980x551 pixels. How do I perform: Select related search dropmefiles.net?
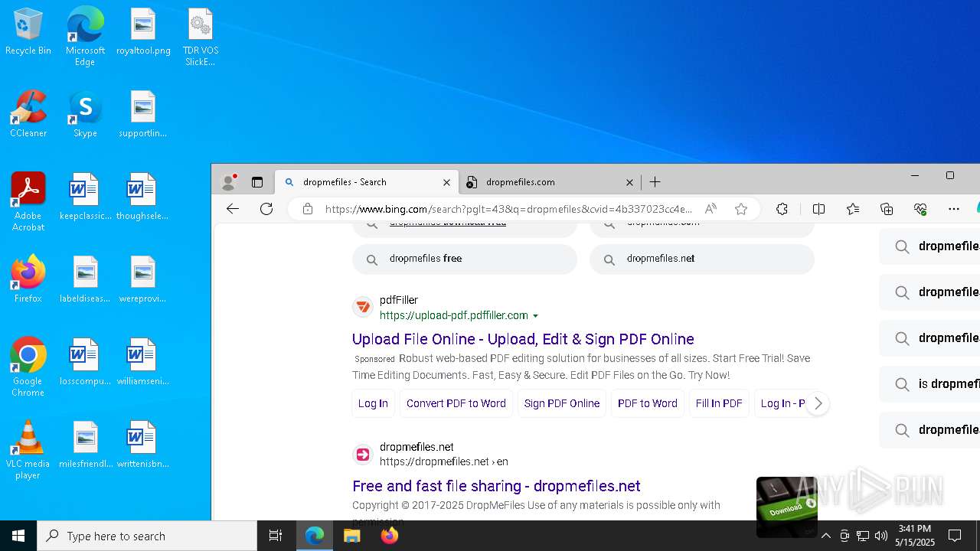(702, 259)
